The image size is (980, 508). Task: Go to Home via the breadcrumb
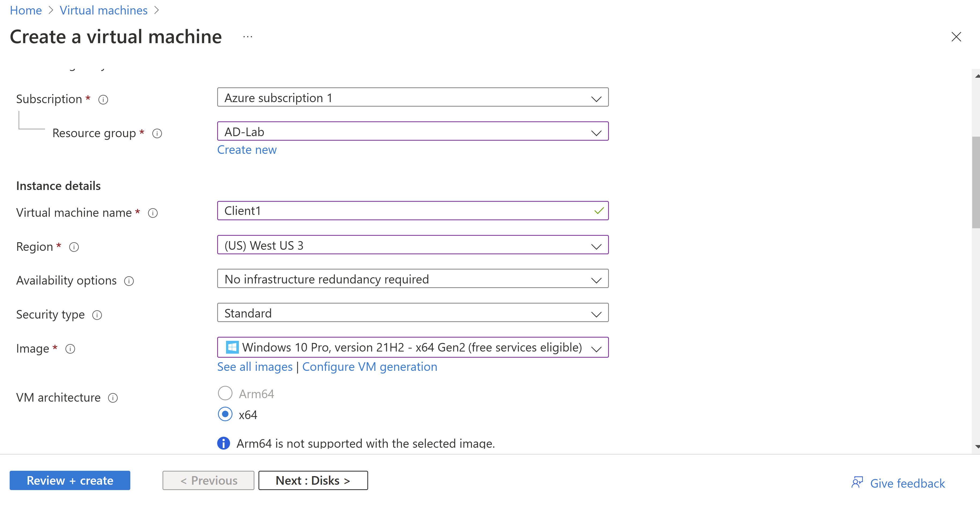click(x=25, y=10)
